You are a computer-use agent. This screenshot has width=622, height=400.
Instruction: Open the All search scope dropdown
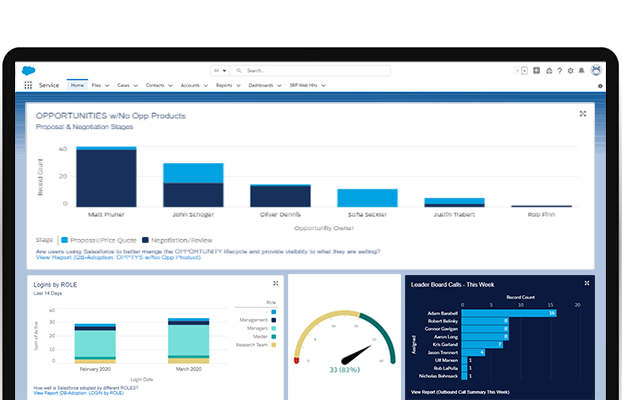[x=220, y=71]
